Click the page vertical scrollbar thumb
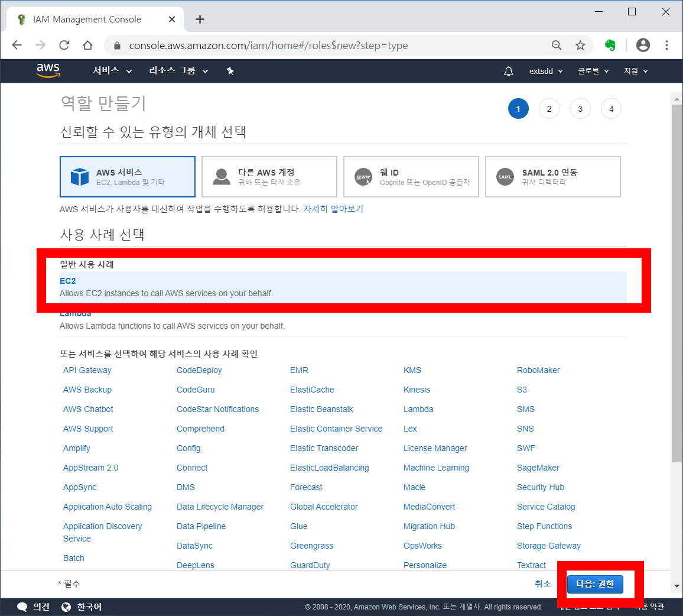683x616 pixels. [677, 283]
